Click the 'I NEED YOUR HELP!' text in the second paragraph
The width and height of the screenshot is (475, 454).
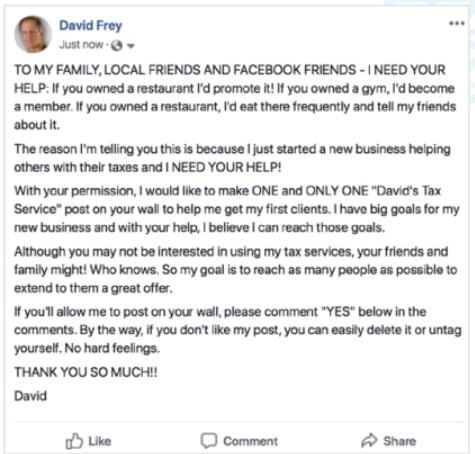(x=224, y=167)
